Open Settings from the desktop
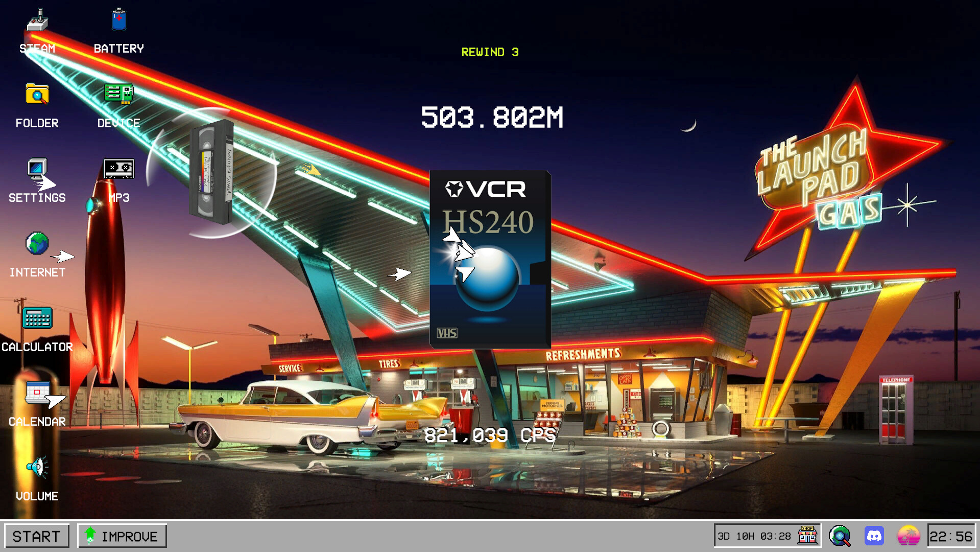This screenshot has height=552, width=980. (36, 169)
